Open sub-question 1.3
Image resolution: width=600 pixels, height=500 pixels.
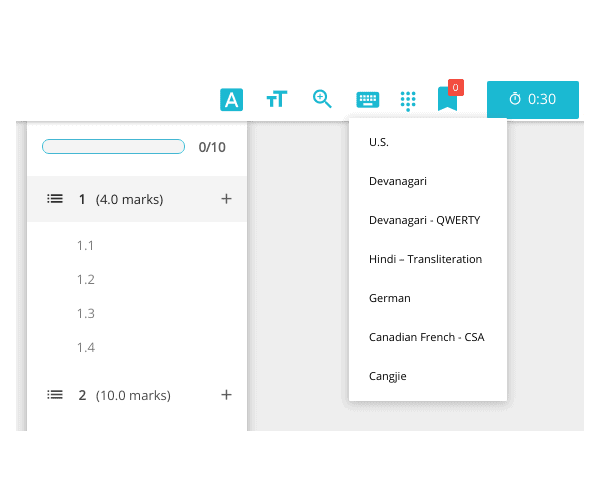(x=86, y=314)
